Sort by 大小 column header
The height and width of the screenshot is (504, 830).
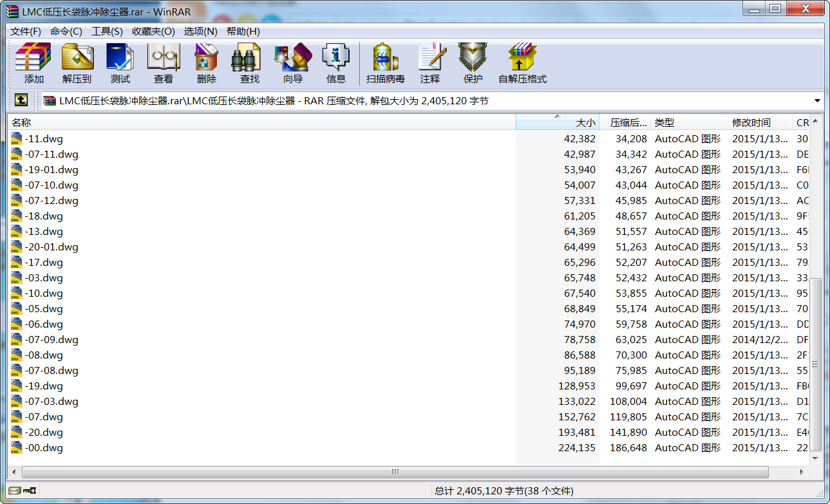tap(558, 122)
